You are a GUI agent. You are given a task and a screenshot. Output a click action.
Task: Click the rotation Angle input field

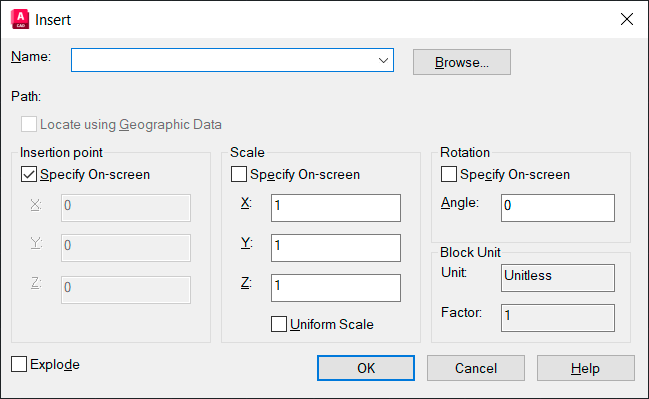coord(558,208)
